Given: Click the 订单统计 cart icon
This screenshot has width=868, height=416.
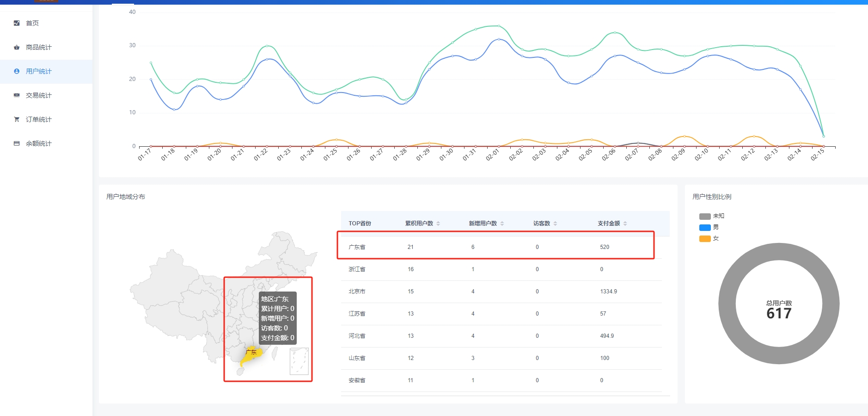Looking at the screenshot, I should 17,119.
